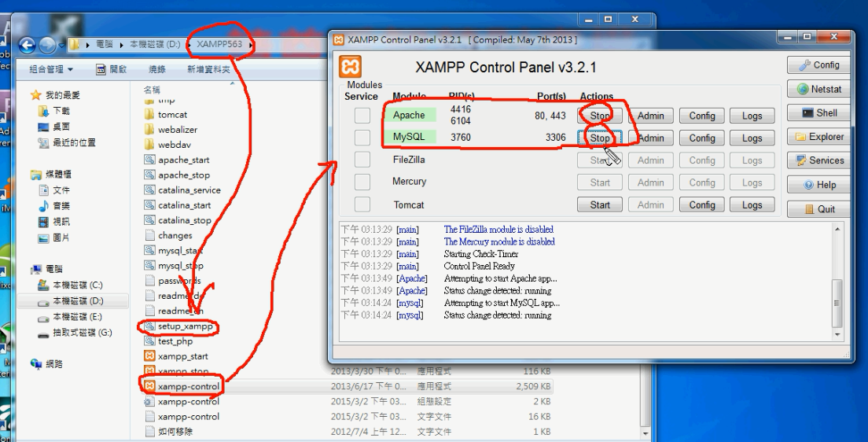Image resolution: width=868 pixels, height=442 pixels.
Task: Click 開啟 in Explorer toolbar
Action: pyautogui.click(x=112, y=69)
